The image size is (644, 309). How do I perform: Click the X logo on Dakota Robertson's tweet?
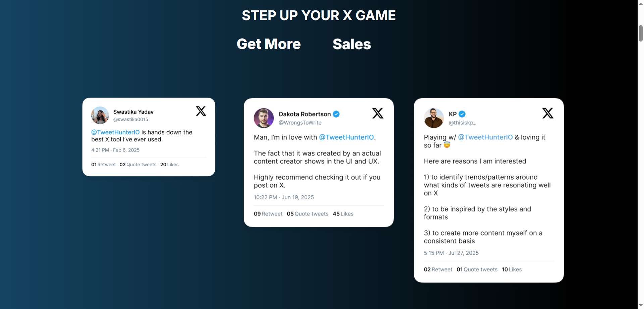(378, 113)
